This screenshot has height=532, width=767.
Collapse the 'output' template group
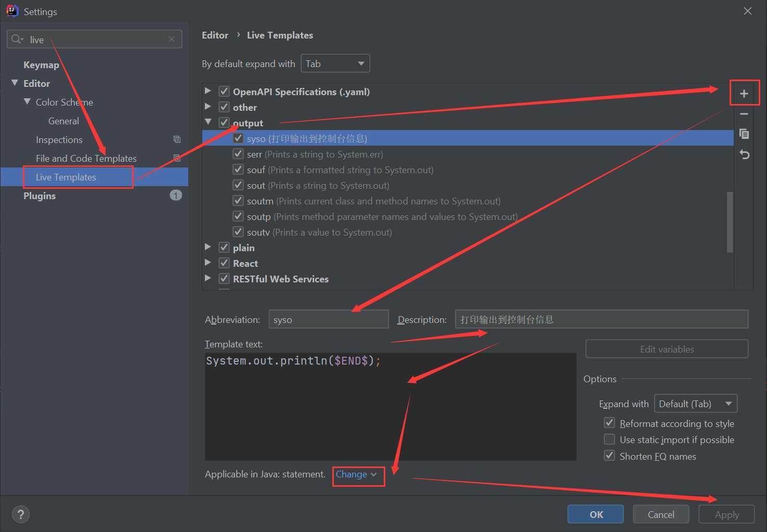tap(208, 122)
